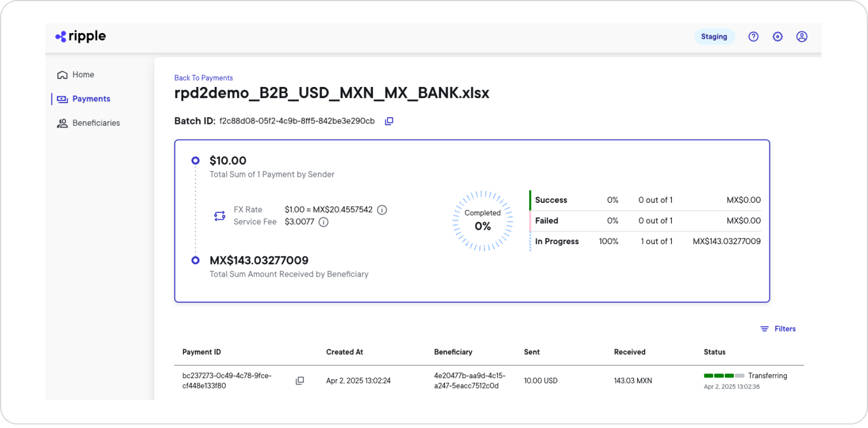Click the Payments card icon in sidebar
The width and height of the screenshot is (868, 428).
62,99
